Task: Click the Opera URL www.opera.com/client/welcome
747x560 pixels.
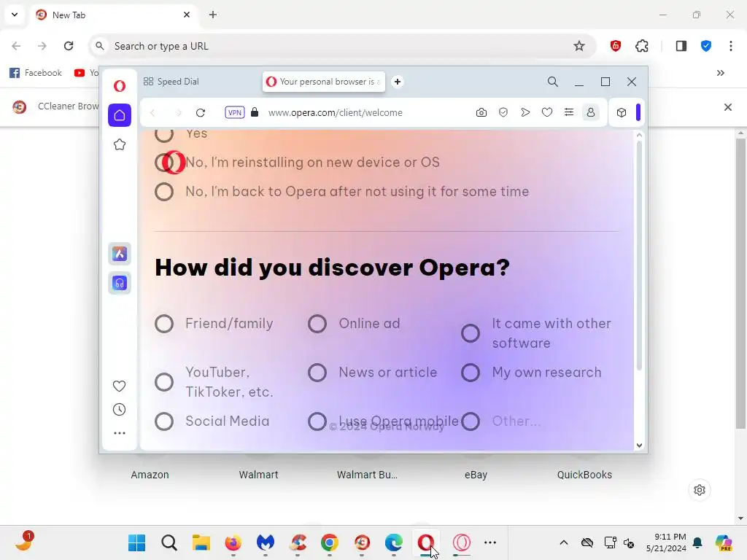Action: tap(336, 113)
